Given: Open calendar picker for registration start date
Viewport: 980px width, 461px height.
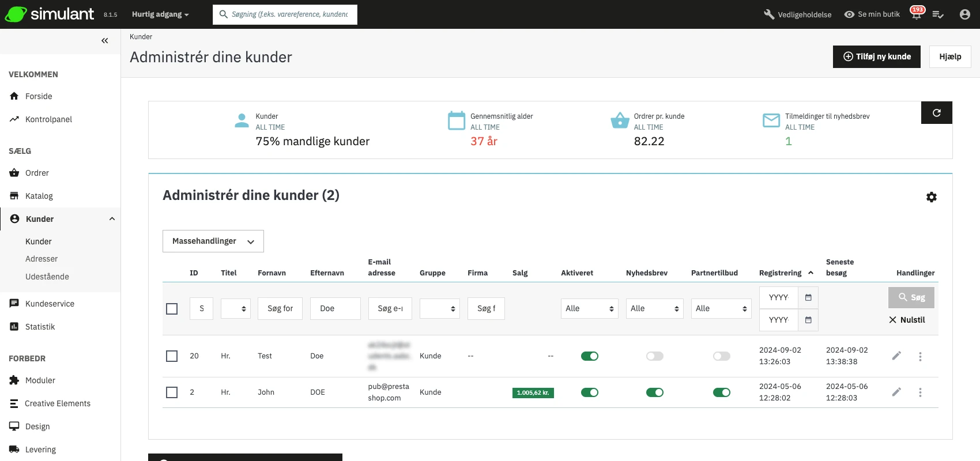Looking at the screenshot, I should tap(808, 298).
